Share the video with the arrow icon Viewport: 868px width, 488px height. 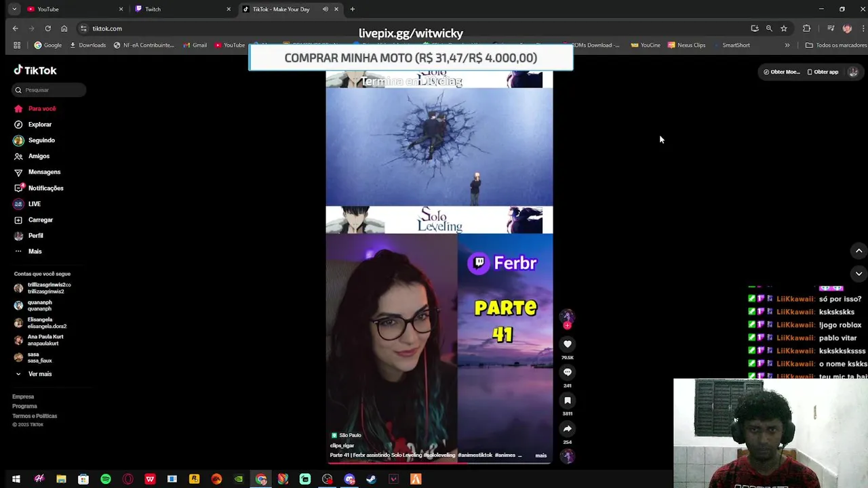coord(568,429)
